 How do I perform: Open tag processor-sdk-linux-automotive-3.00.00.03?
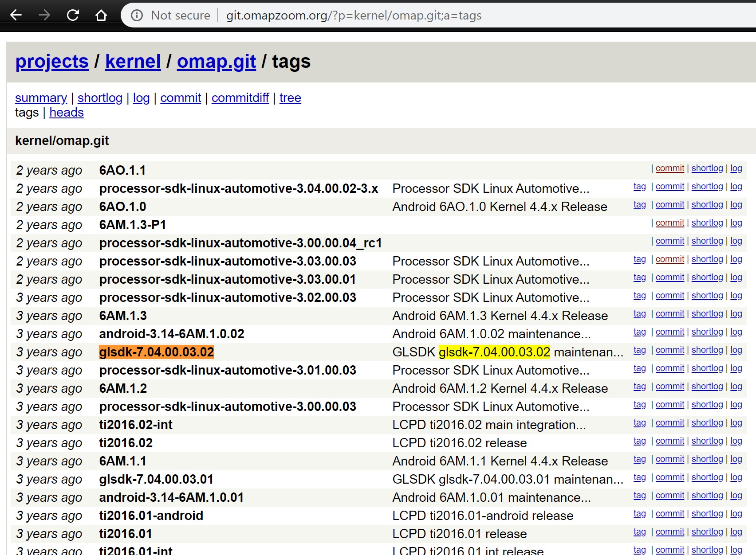(x=228, y=406)
